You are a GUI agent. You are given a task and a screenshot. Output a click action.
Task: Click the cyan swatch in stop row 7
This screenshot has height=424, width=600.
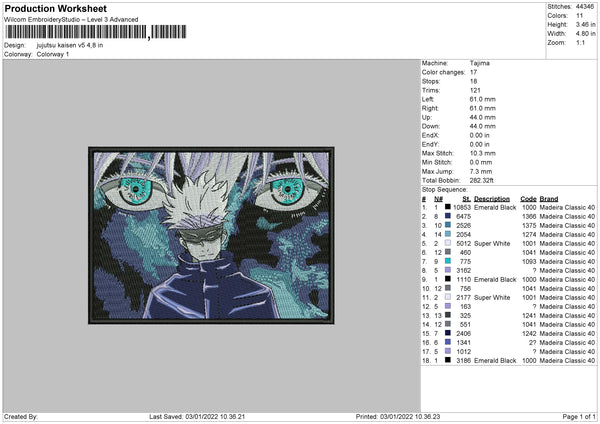tap(448, 261)
